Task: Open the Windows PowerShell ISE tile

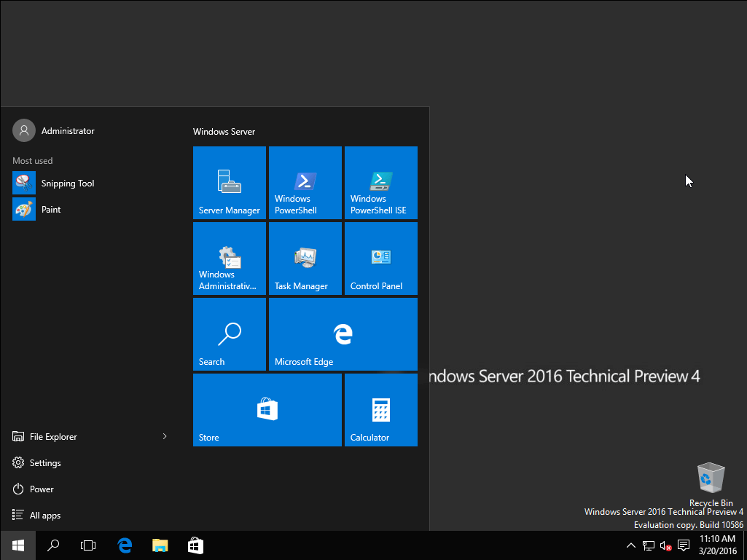Action: click(x=381, y=183)
